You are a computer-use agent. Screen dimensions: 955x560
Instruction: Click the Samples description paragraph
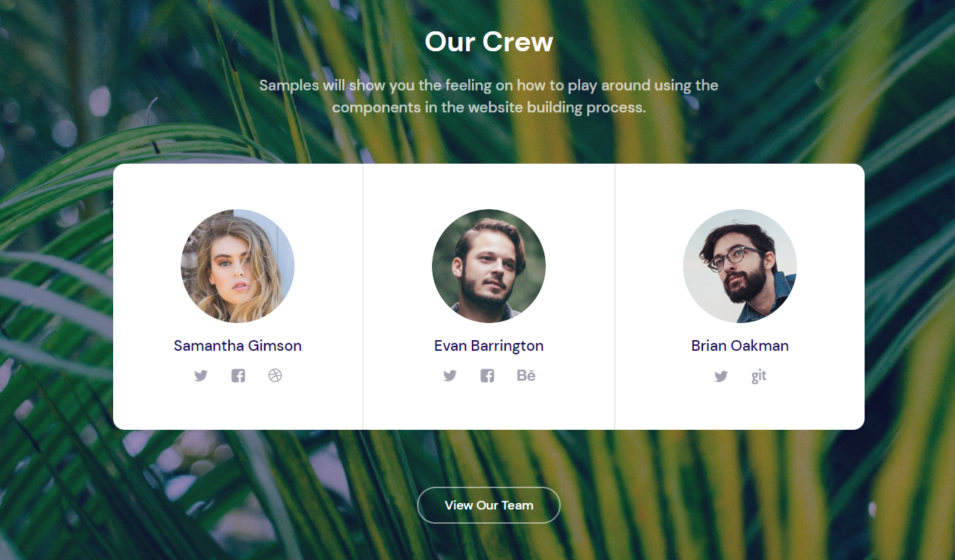(x=489, y=96)
